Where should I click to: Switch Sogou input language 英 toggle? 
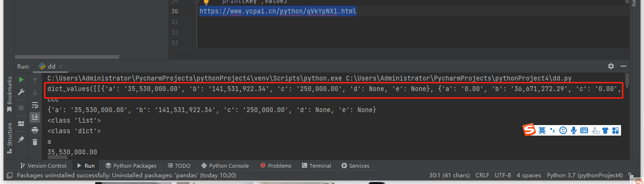tap(542, 130)
